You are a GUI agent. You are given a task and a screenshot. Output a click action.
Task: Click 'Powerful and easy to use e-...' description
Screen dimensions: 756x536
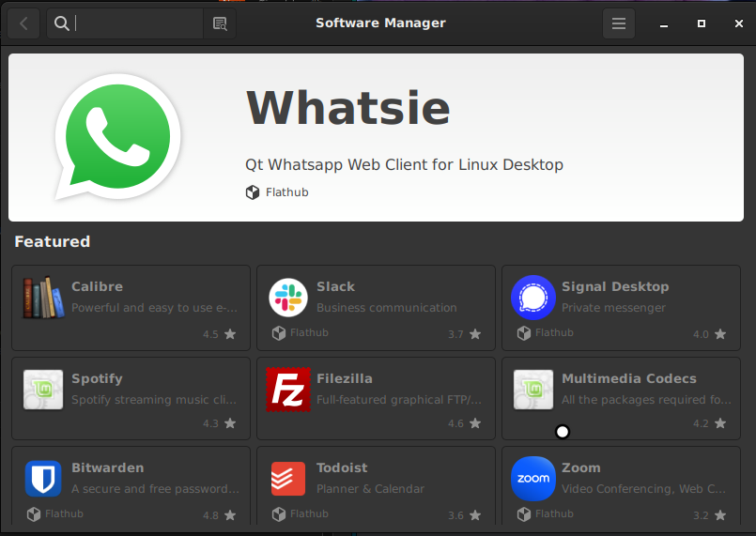(154, 308)
